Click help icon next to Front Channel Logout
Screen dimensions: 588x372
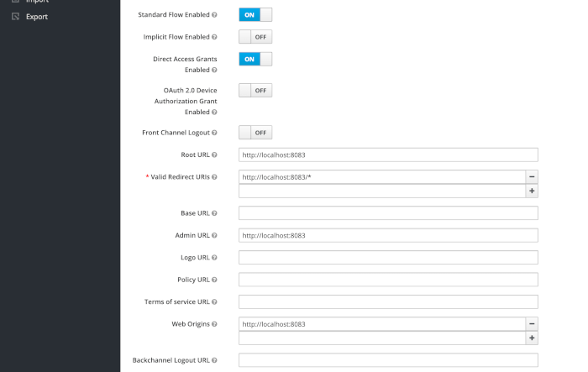[x=214, y=133]
